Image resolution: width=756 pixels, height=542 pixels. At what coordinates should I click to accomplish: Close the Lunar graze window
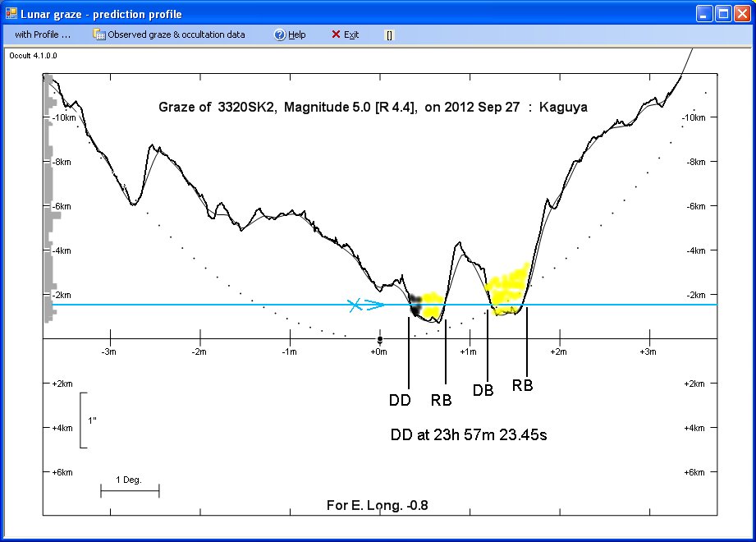pyautogui.click(x=742, y=14)
